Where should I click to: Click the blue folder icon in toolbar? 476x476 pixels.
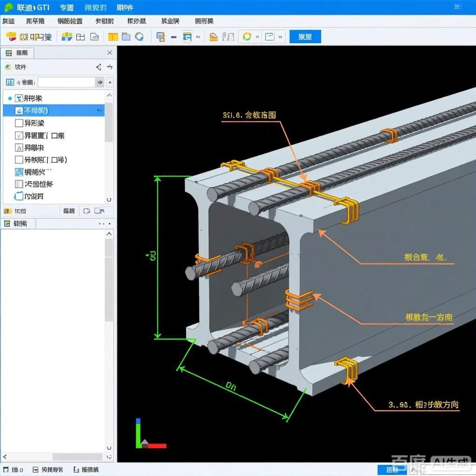126,37
